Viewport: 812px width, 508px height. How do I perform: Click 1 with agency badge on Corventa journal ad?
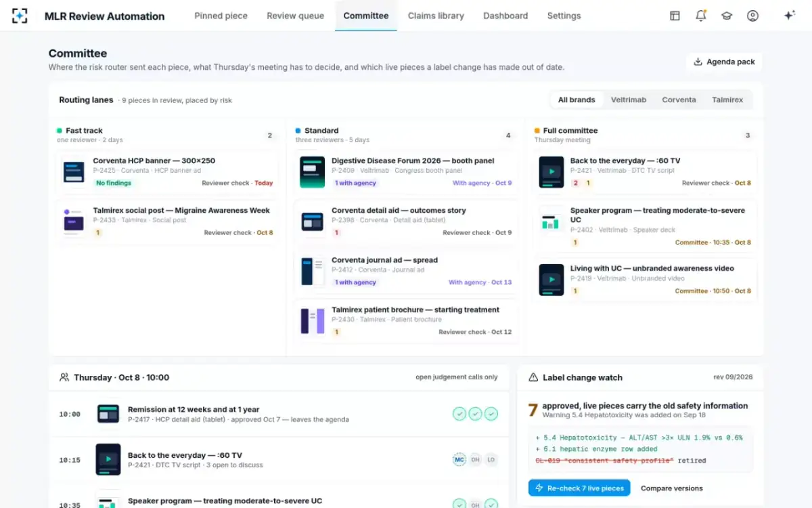355,282
